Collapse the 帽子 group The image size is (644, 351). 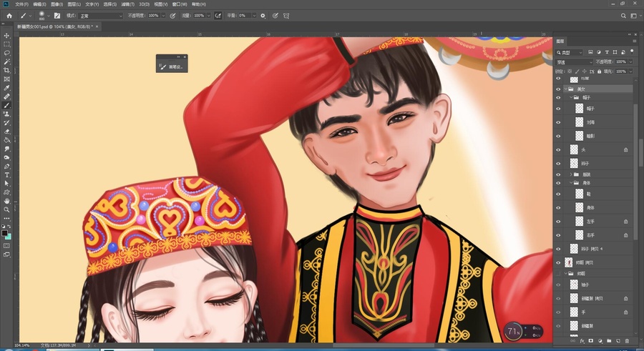[x=570, y=97]
